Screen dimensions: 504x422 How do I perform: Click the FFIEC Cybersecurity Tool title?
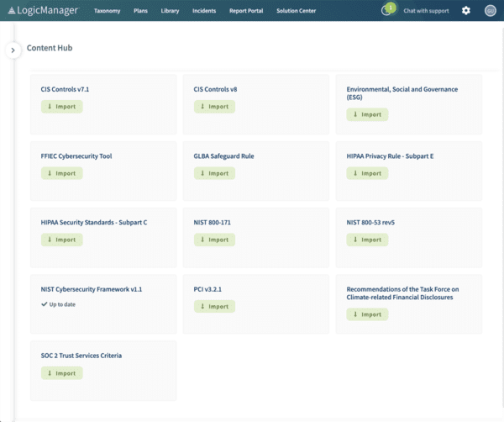tap(76, 156)
